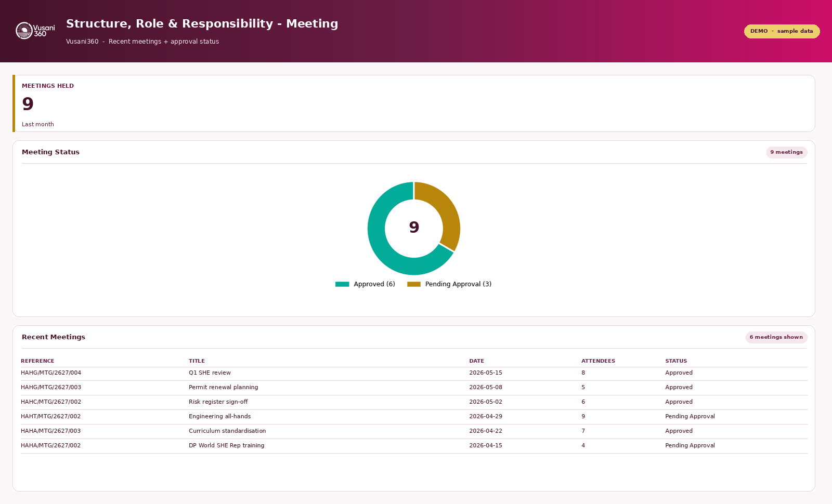The image size is (832, 504).
Task: Click the Curriculum standardisation Approved status
Action: (x=679, y=431)
